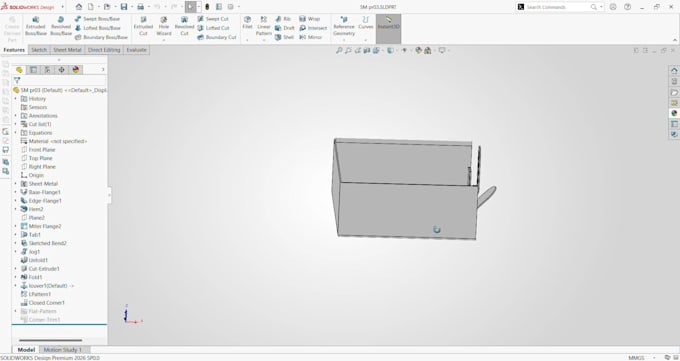This screenshot has width=680, height=361.
Task: Click the MMGS unit system in status bar
Action: click(636, 358)
